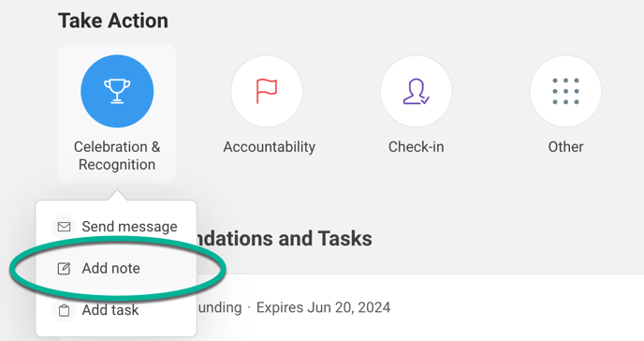Click the truncated 'unding' text in the card
This screenshot has width=644, height=341.
(x=220, y=307)
